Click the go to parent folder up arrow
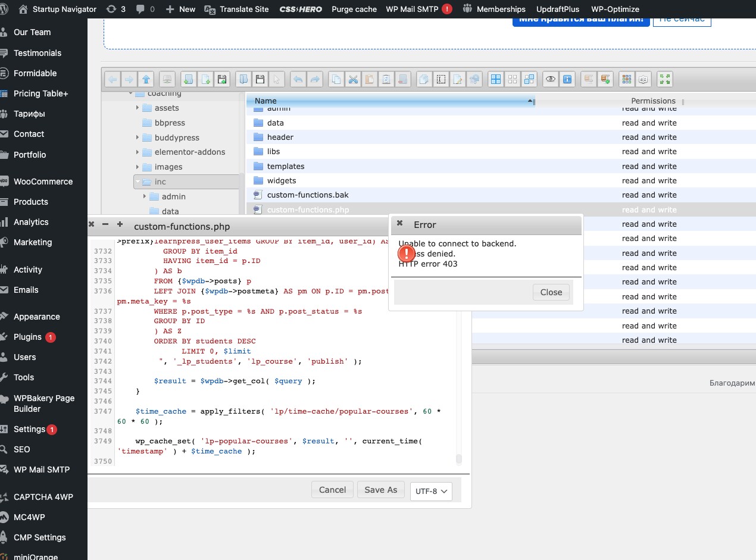756x560 pixels. coord(146,79)
